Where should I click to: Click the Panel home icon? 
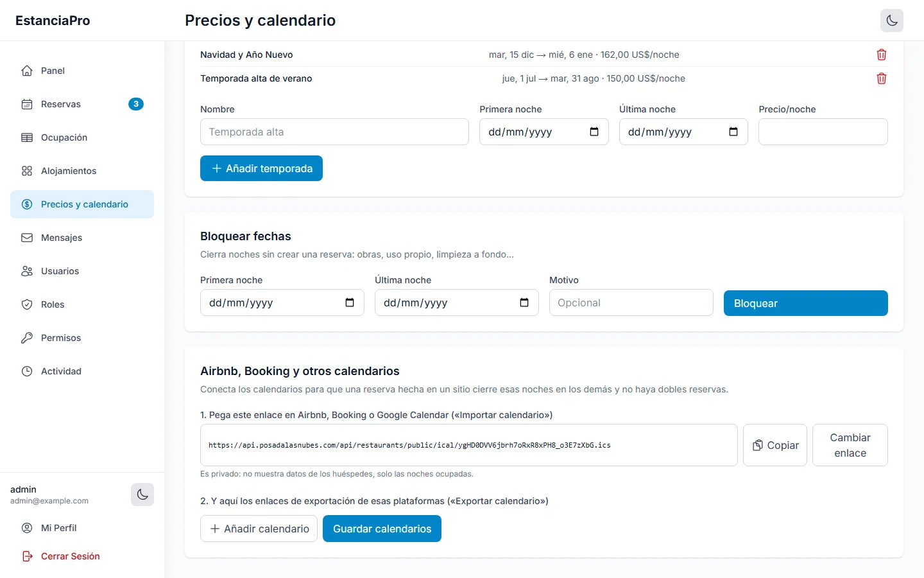pyautogui.click(x=27, y=71)
